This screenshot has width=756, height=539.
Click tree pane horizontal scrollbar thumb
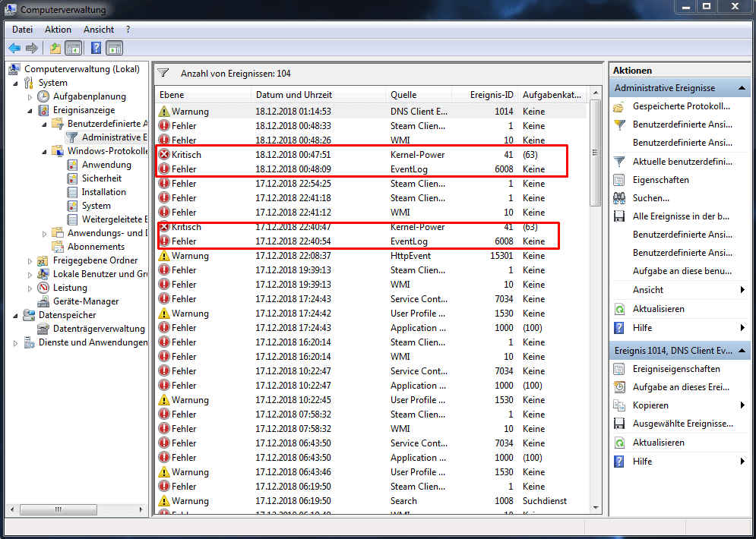pyautogui.click(x=58, y=509)
